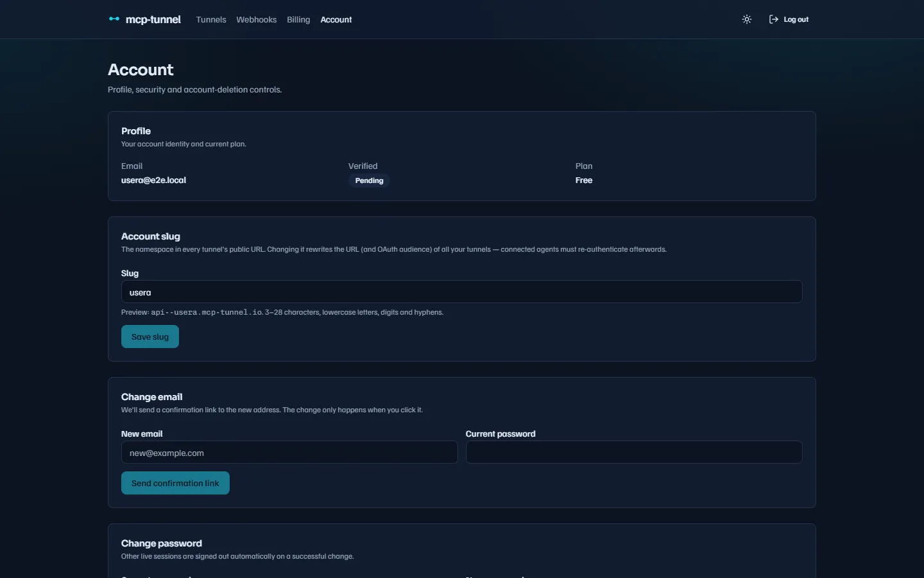Viewport: 924px width, 578px height.
Task: Click the New email field label
Action: pyautogui.click(x=142, y=433)
